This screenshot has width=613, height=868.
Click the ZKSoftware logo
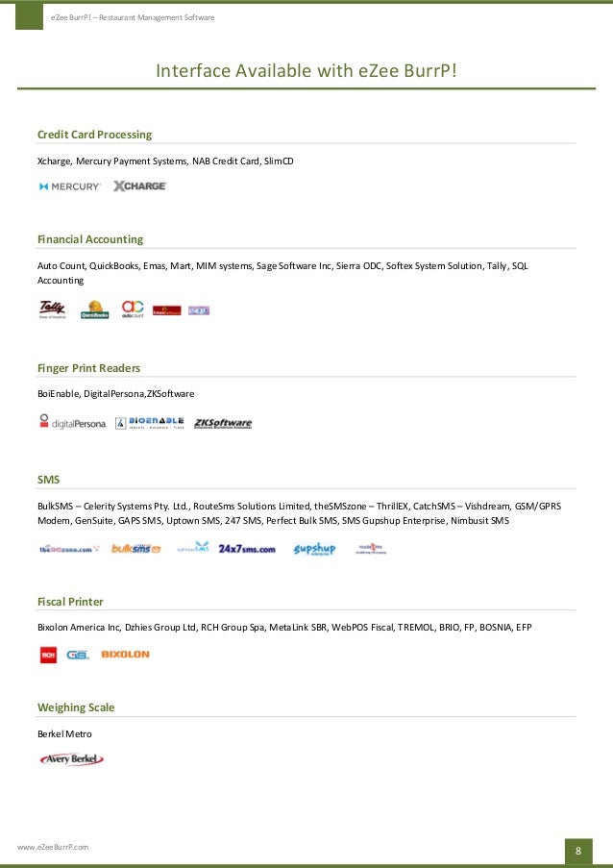(223, 424)
